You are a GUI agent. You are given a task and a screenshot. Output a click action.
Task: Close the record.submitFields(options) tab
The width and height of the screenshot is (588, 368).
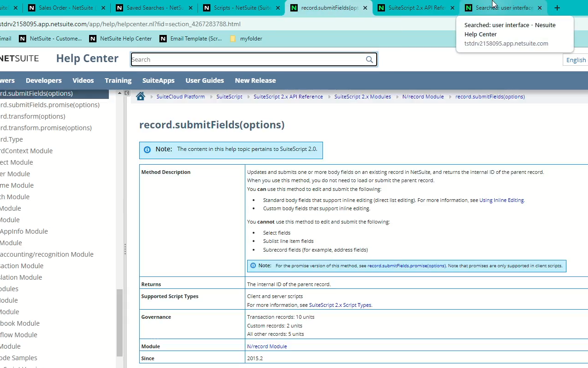tap(365, 8)
